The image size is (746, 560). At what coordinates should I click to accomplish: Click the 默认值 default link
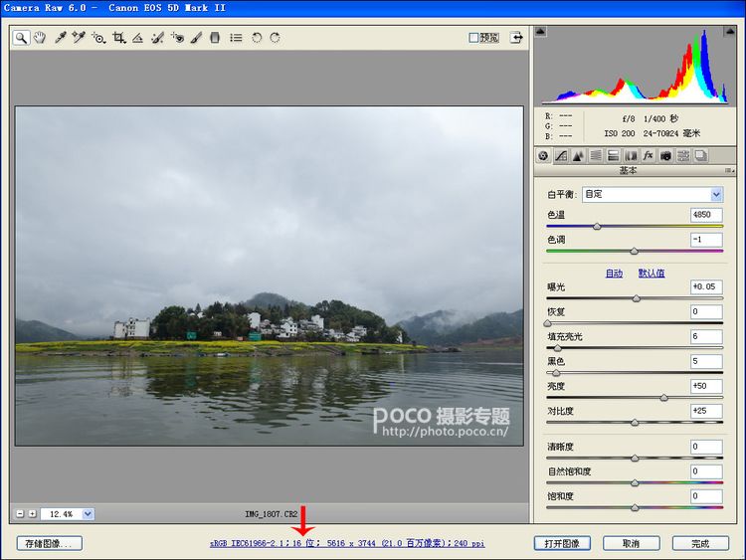point(652,274)
